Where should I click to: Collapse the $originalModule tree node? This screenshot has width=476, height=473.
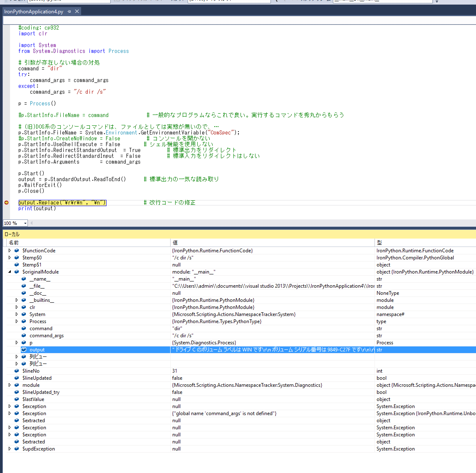[x=10, y=271]
